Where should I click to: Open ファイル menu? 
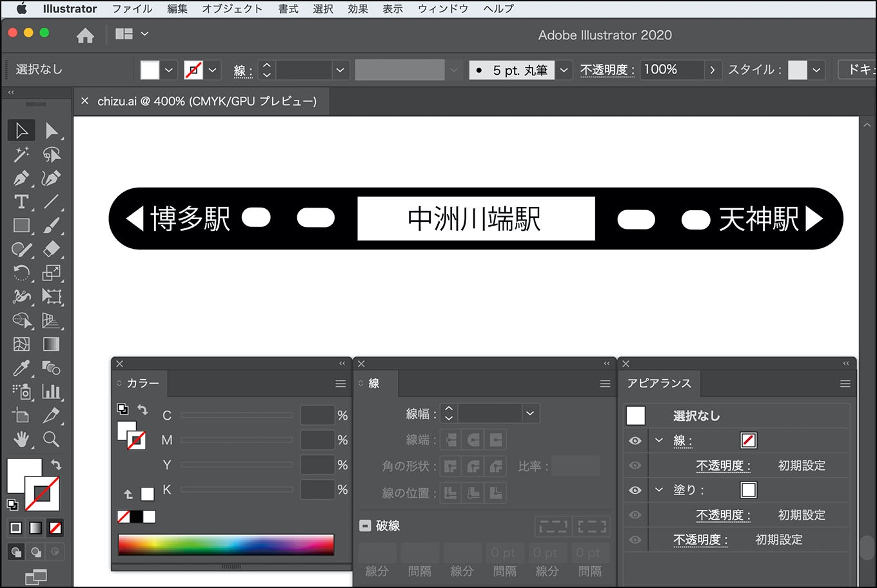click(132, 8)
